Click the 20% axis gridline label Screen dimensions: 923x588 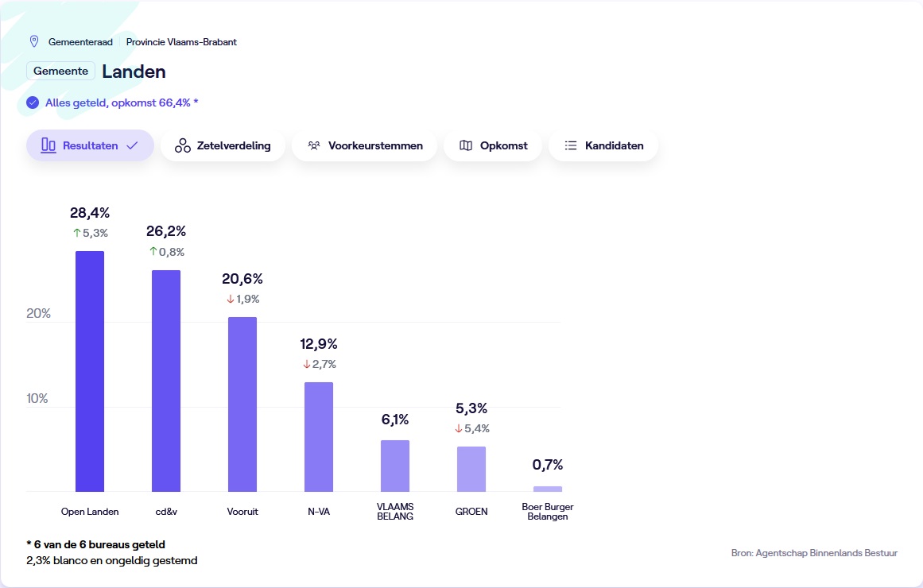[38, 313]
